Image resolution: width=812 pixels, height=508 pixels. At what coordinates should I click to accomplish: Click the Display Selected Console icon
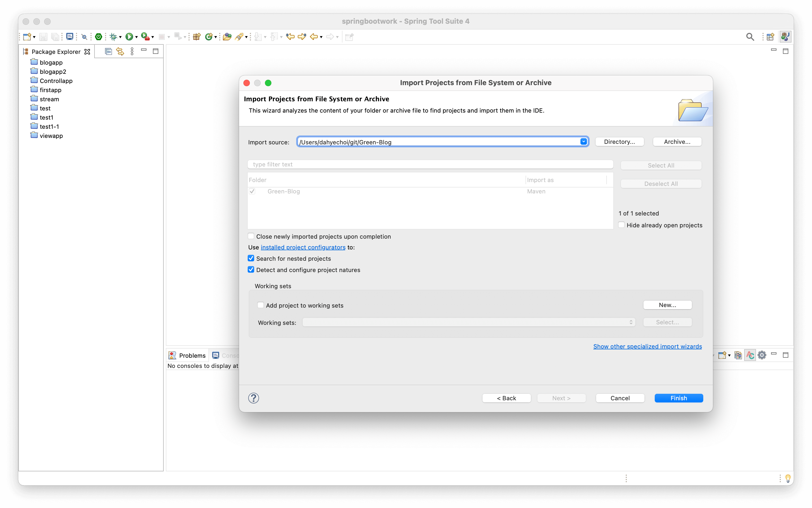point(738,355)
